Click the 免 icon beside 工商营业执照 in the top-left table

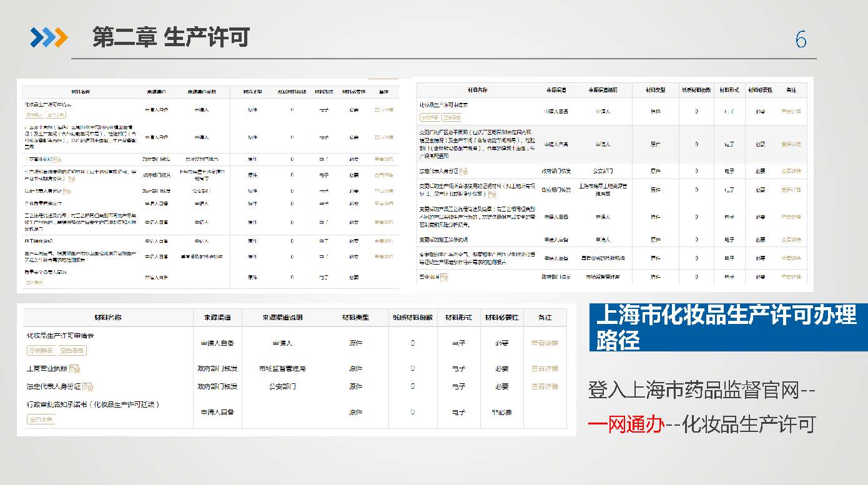58,159
